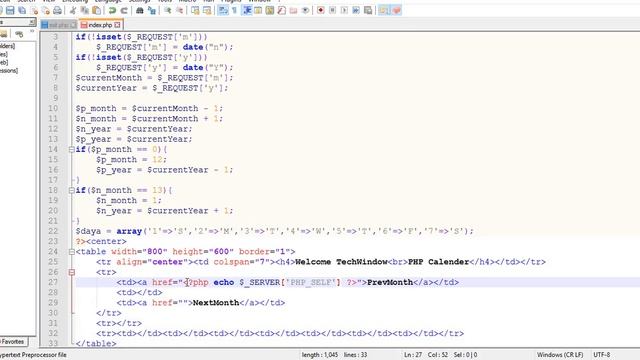
Task: Click the UTF-8 encoding status bar entry
Action: click(602, 355)
